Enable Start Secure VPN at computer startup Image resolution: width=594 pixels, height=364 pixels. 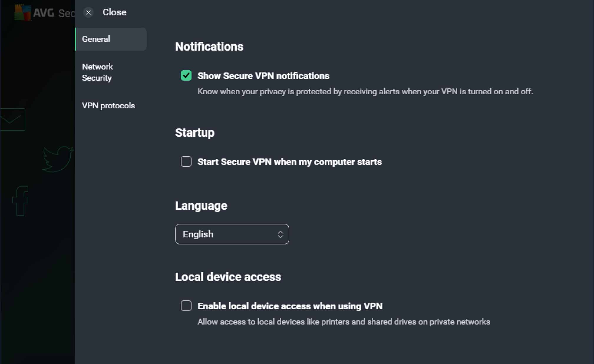186,161
